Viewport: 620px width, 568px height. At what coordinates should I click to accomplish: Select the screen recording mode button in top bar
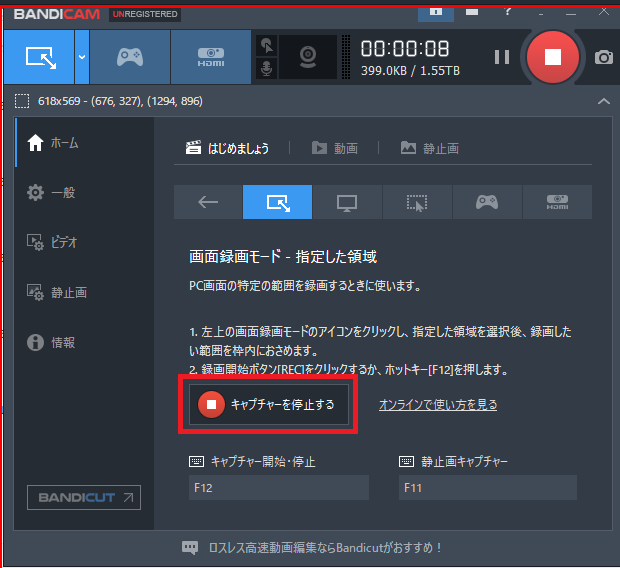click(39, 57)
